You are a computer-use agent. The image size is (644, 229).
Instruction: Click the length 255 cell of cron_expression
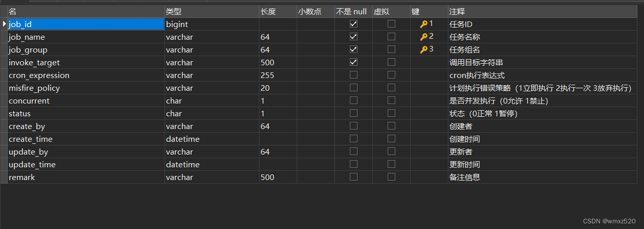[278, 75]
